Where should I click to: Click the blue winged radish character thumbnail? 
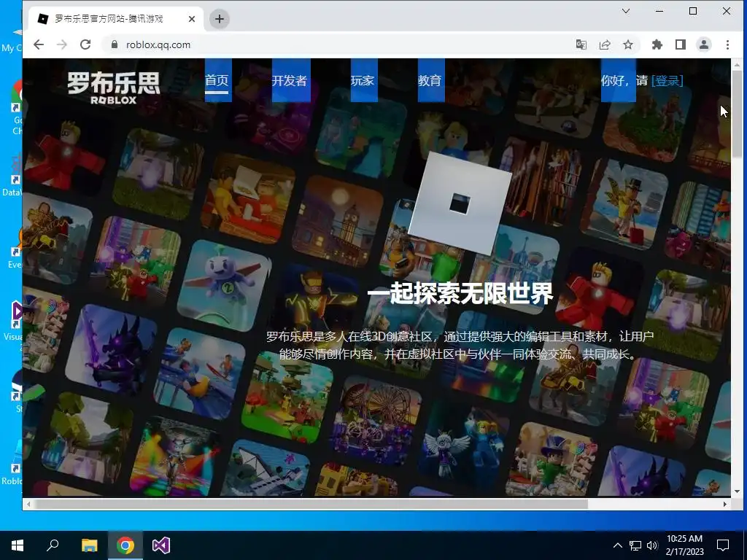(224, 284)
